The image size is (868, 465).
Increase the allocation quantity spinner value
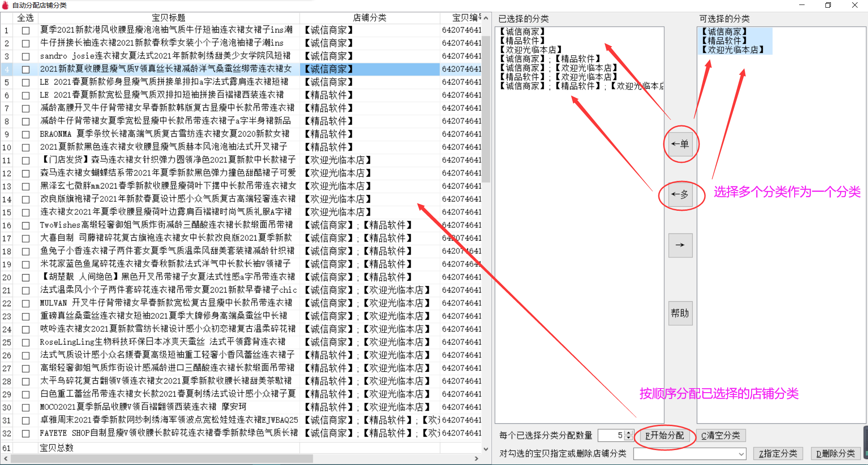[628, 433]
